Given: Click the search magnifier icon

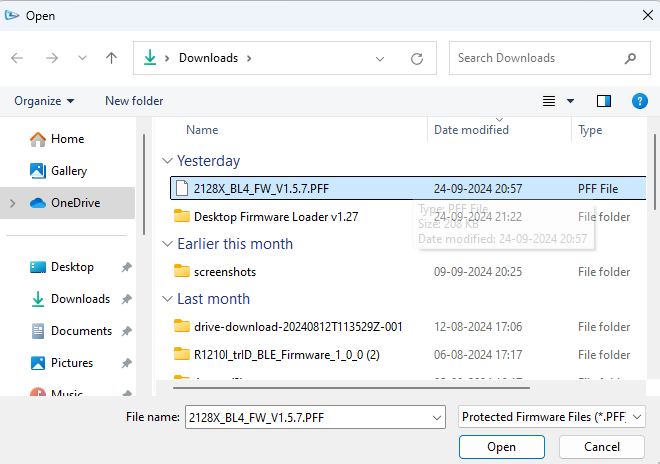Looking at the screenshot, I should (630, 58).
